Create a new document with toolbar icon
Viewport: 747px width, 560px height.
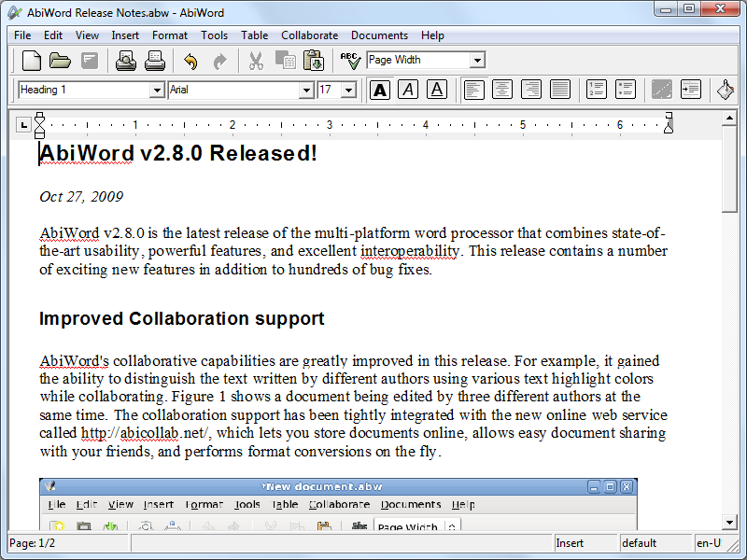32,62
